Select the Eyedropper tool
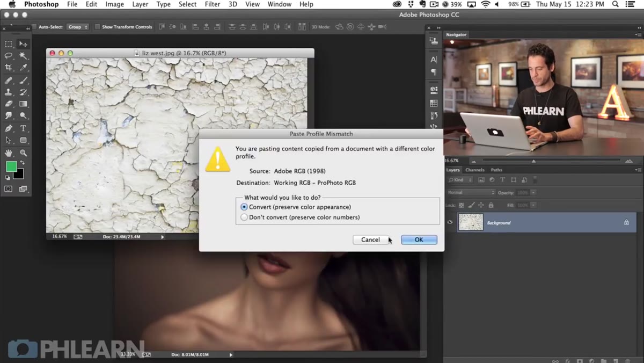This screenshot has height=363, width=644. coord(23,68)
